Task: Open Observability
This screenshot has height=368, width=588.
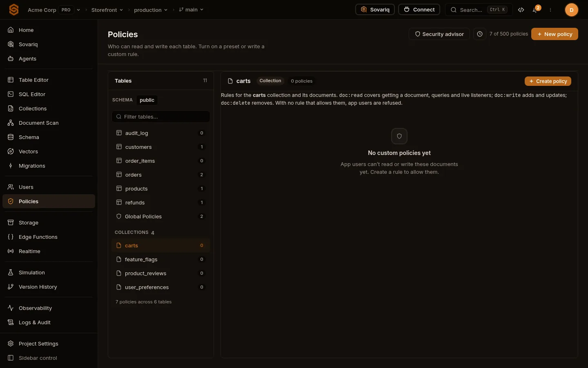Action: 49,308
